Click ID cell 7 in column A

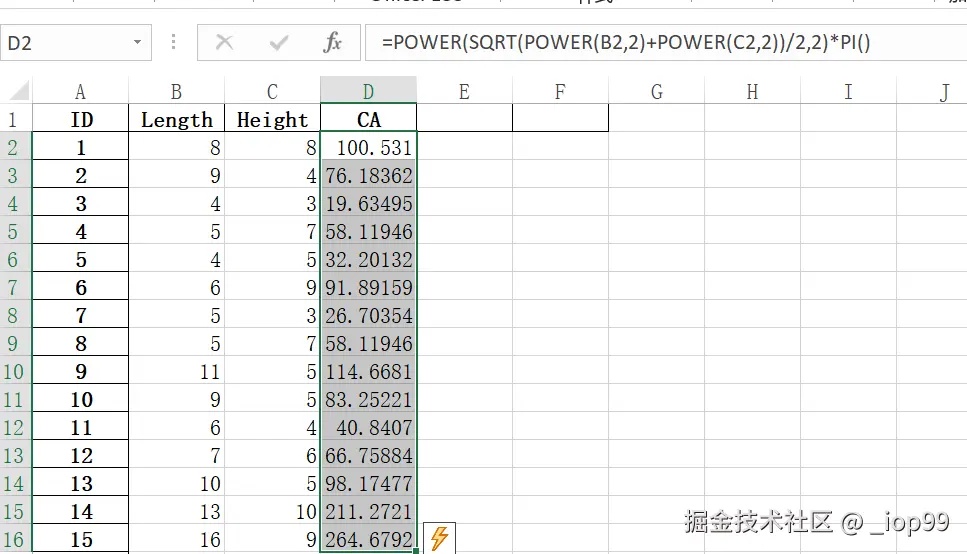(80, 315)
